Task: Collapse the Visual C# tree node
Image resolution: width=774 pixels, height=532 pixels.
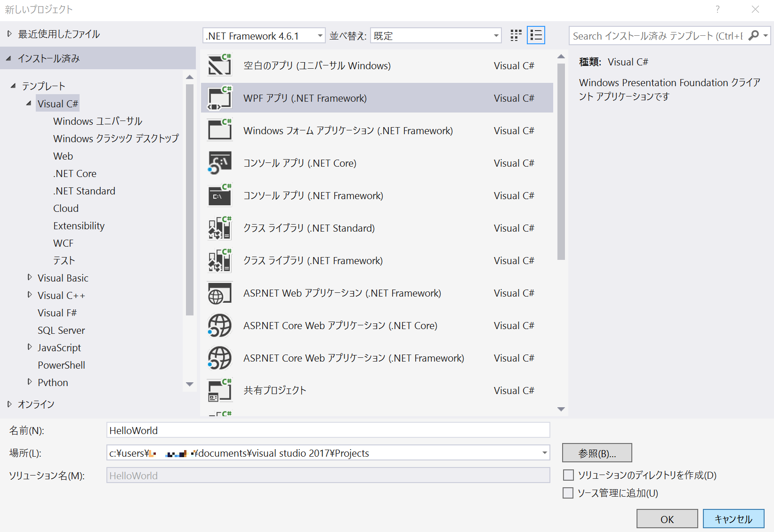Action: (29, 103)
